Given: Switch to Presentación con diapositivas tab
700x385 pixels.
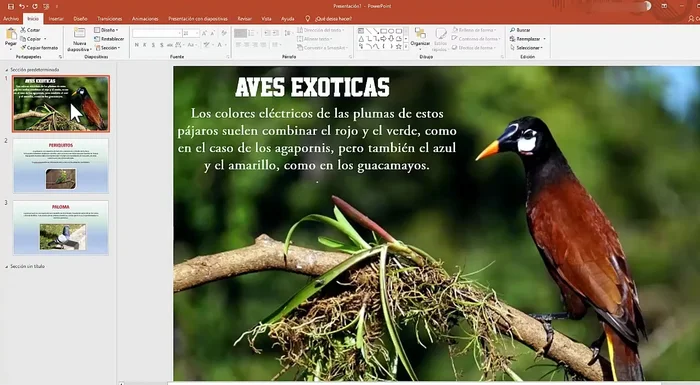Looking at the screenshot, I should tap(198, 19).
